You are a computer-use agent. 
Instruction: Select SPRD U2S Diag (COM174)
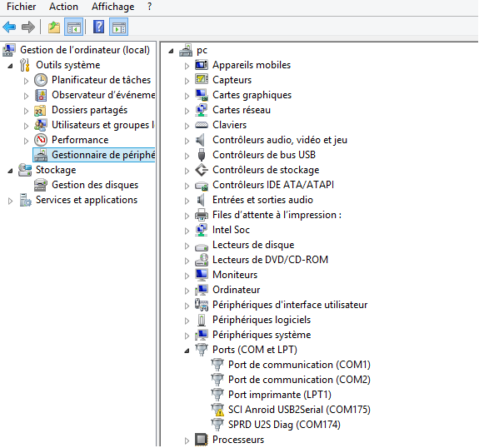click(284, 425)
